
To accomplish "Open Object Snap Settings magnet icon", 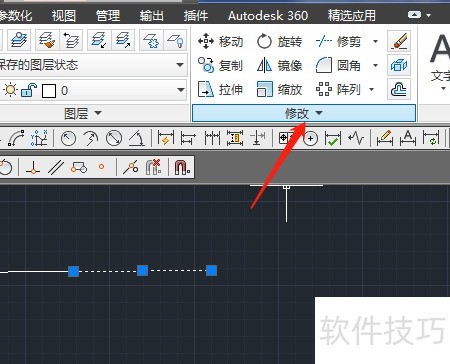I will (x=182, y=167).
